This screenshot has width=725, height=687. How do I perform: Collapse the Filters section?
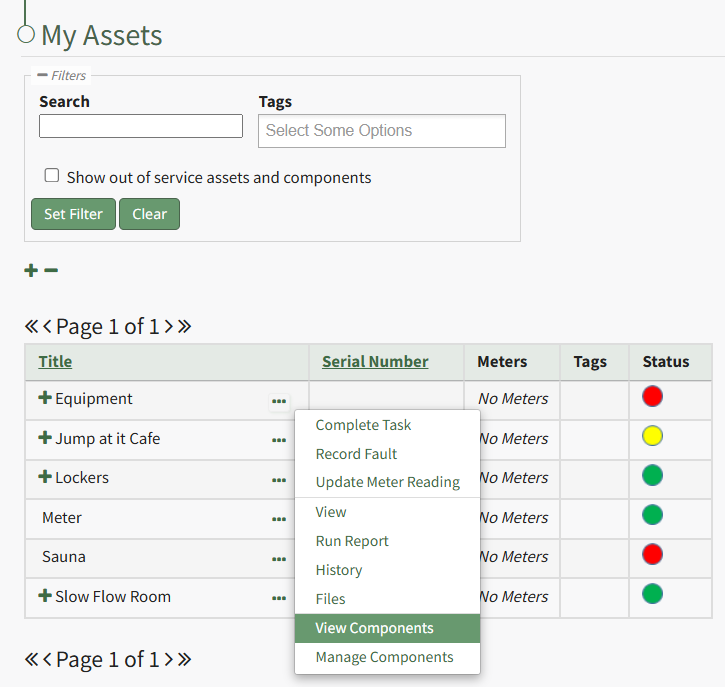[42, 75]
